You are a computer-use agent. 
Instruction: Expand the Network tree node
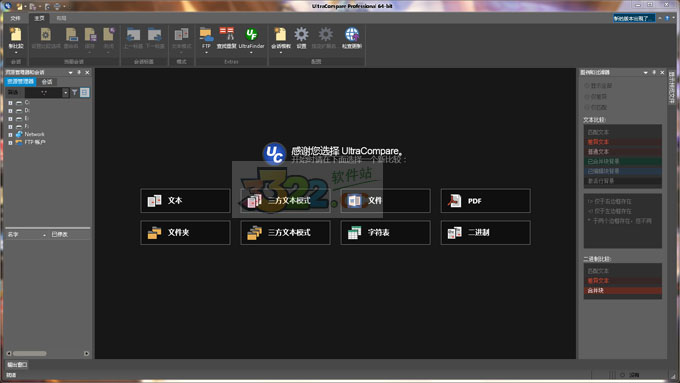10,134
